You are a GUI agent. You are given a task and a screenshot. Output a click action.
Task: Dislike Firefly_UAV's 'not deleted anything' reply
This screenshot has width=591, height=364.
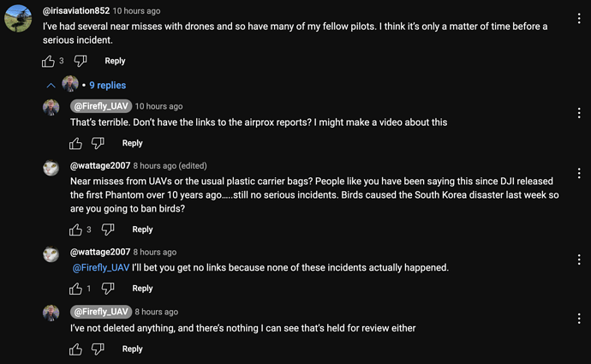[x=98, y=349]
